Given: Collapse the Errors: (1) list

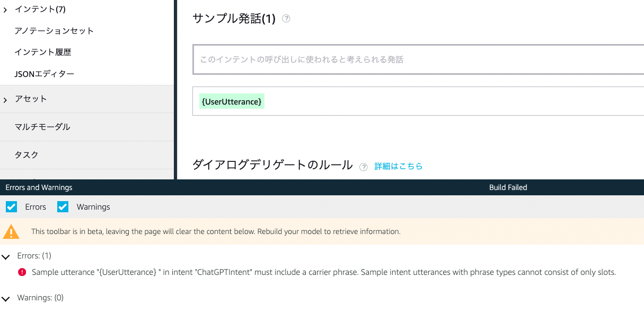Looking at the screenshot, I should [x=6, y=257].
